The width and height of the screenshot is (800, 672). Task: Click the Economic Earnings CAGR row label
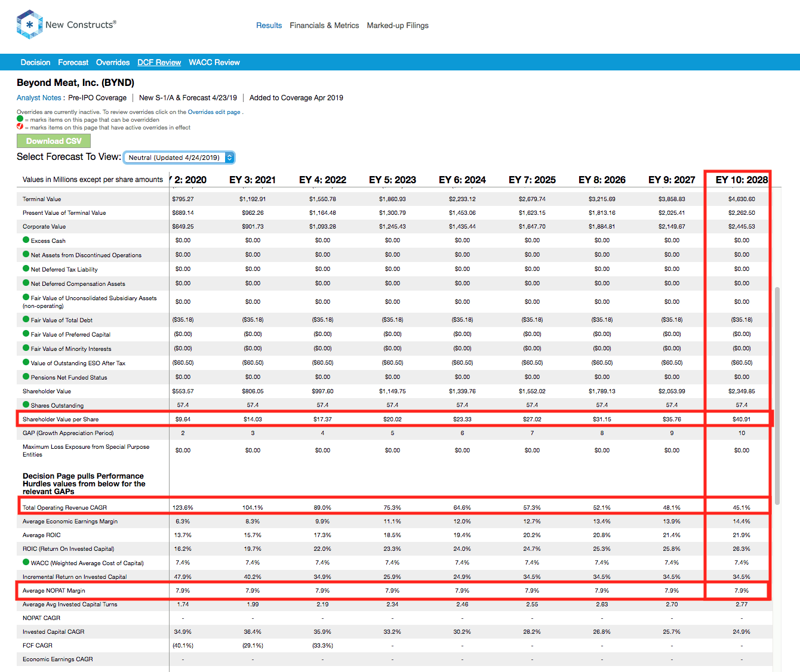58,659
